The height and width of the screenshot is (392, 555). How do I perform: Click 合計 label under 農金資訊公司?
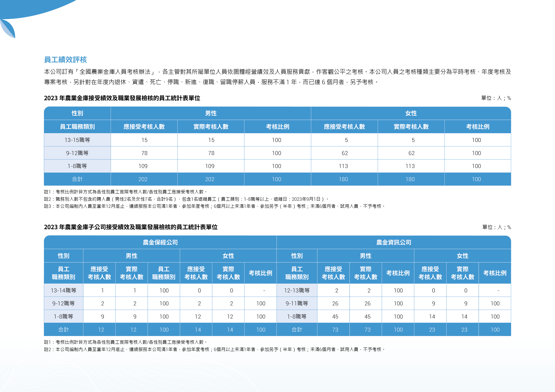[297, 329]
